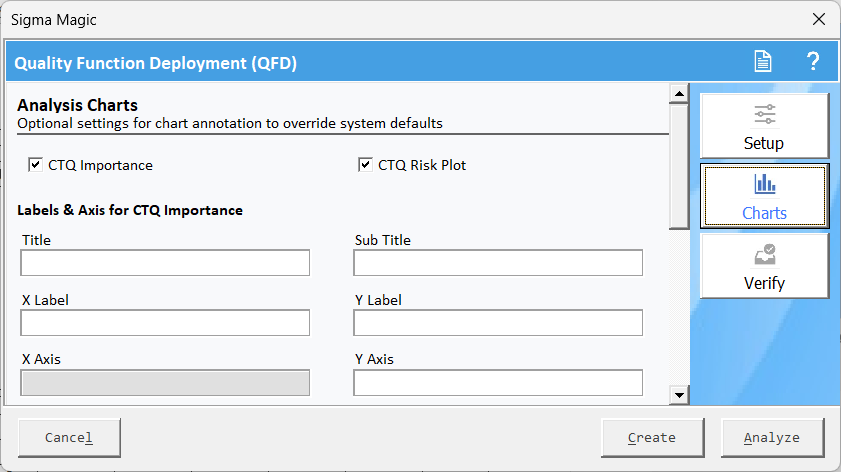Viewport: 841px width, 472px height.
Task: Uncheck the CTQ Risk Plot checkbox
Action: (x=366, y=165)
